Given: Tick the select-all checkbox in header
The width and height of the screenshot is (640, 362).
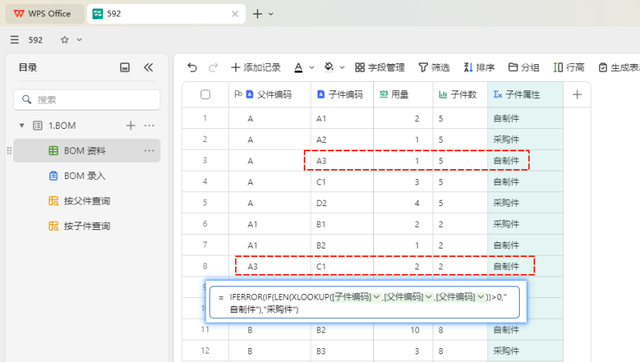Looking at the screenshot, I should pos(205,95).
